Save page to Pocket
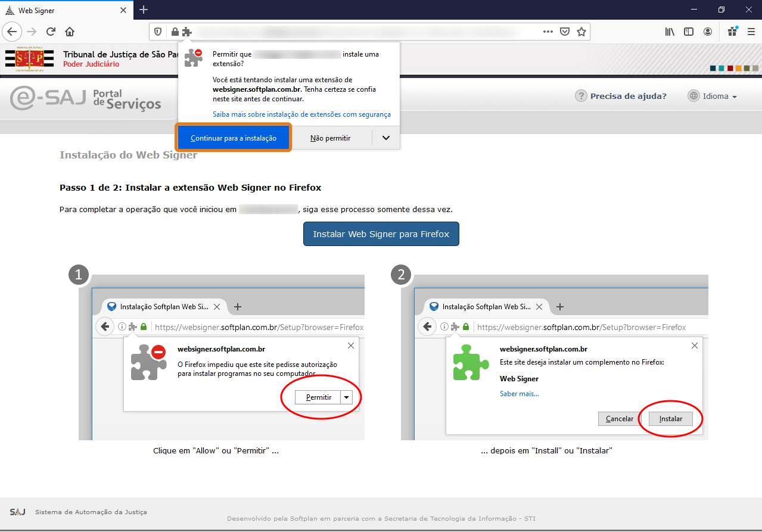The width and height of the screenshot is (762, 532). [565, 32]
